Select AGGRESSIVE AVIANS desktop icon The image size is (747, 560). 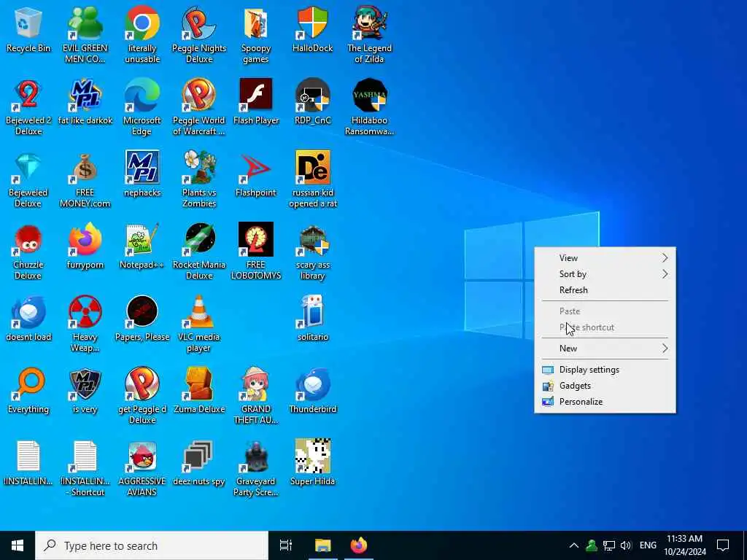[x=142, y=468]
